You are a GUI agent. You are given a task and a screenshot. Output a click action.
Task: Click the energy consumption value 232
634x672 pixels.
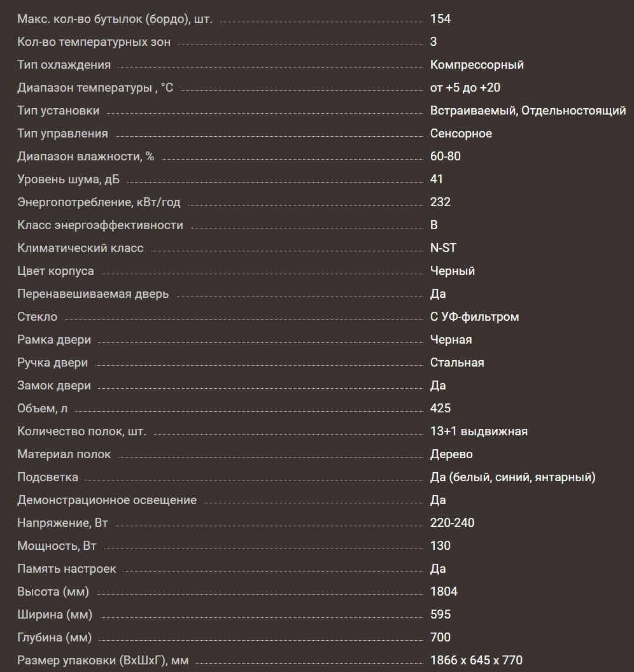click(x=440, y=202)
